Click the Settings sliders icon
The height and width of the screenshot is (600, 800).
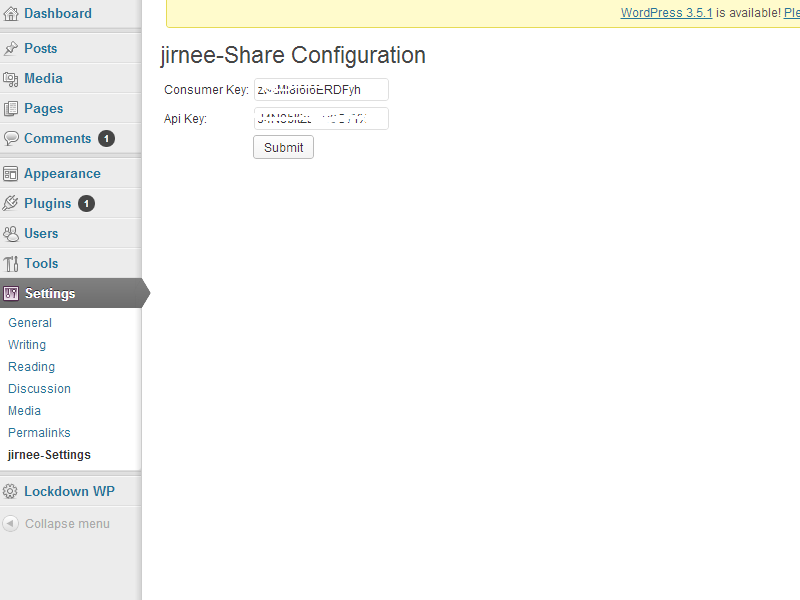pos(11,293)
